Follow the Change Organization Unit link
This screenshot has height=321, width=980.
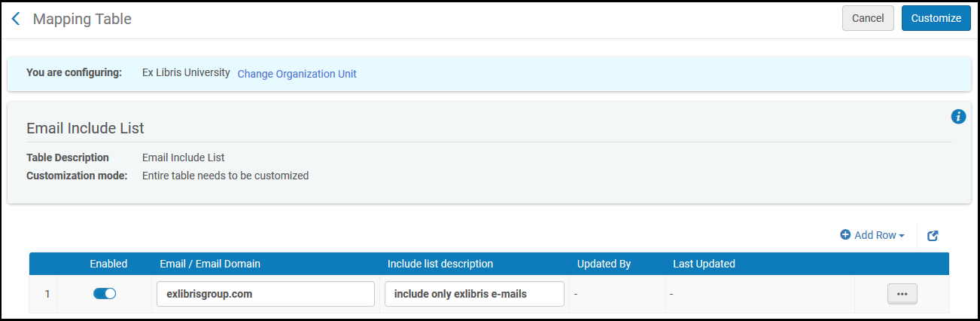point(297,74)
